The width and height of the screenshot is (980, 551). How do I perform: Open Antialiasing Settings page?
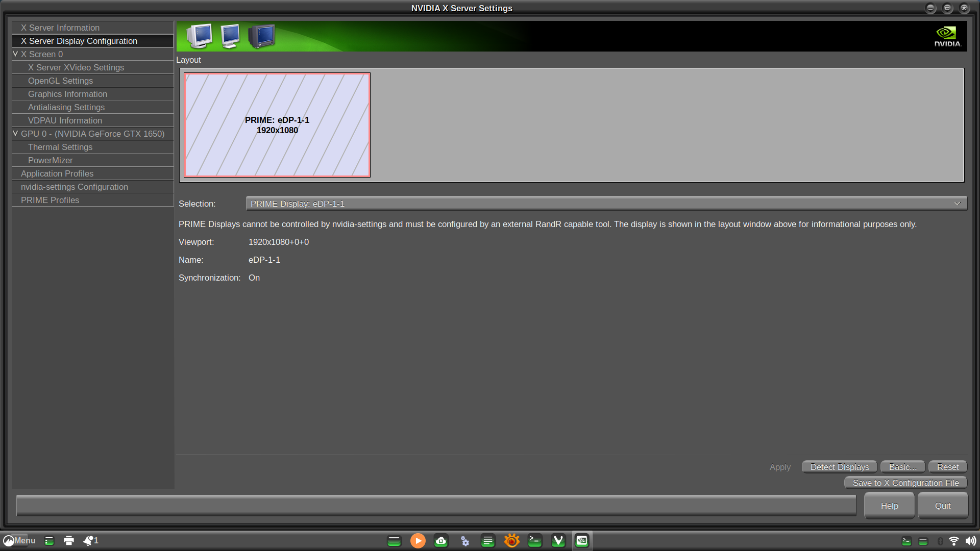(93, 107)
